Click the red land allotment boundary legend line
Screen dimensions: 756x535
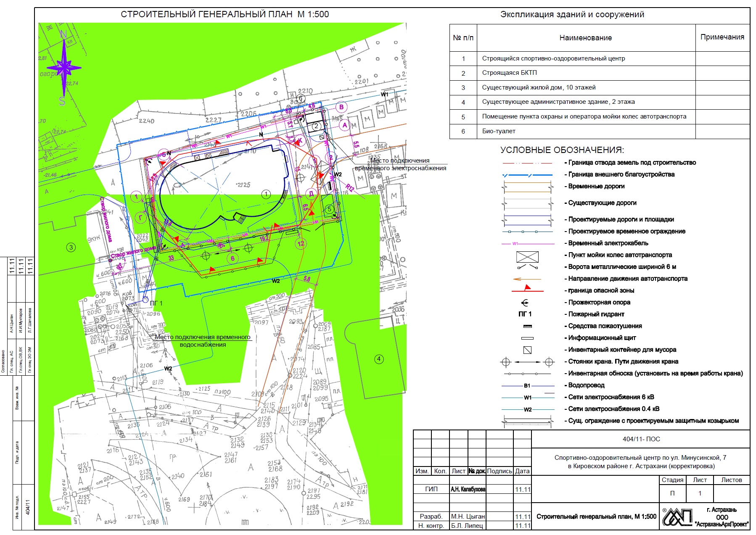(527, 163)
